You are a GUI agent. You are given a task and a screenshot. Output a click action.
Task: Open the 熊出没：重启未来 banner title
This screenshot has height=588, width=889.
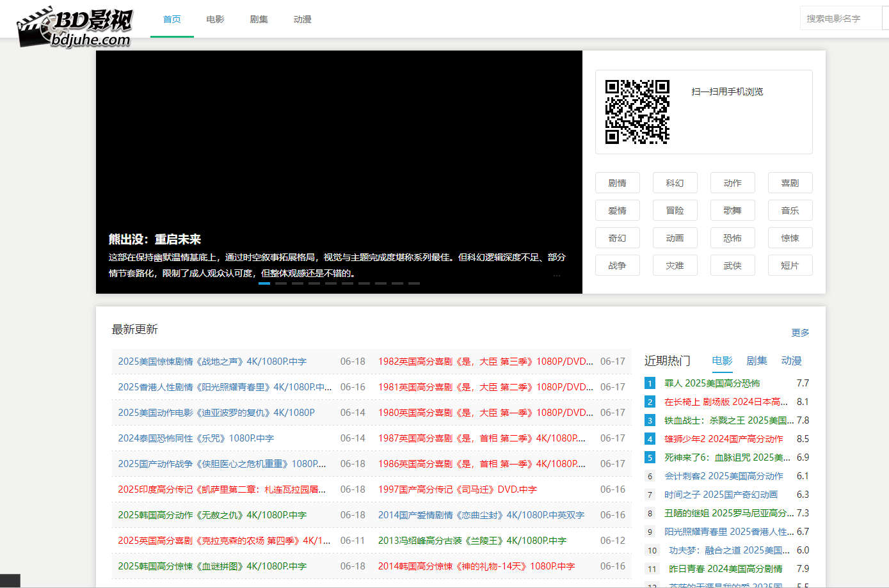tap(155, 239)
